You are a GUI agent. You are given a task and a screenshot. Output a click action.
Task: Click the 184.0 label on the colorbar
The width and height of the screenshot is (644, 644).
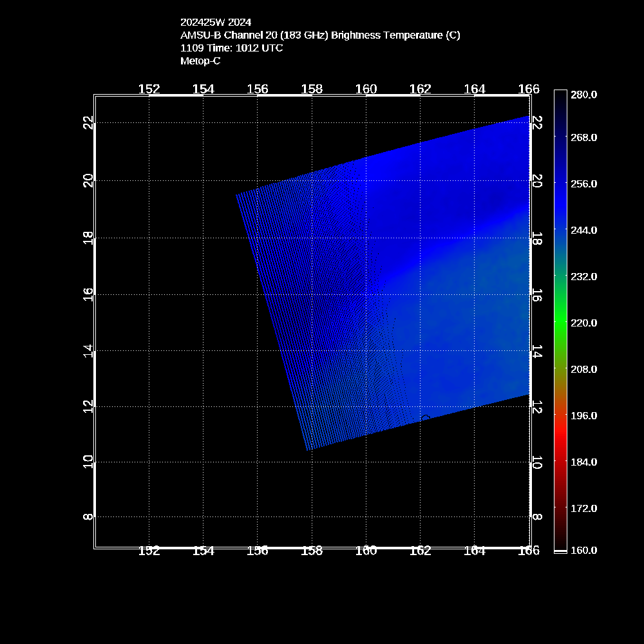point(583,462)
